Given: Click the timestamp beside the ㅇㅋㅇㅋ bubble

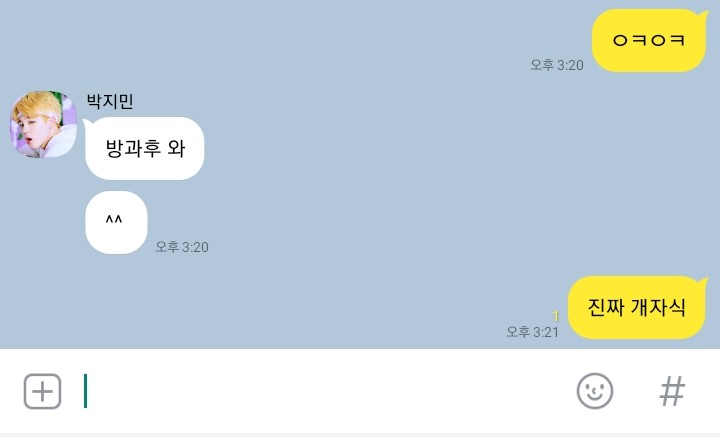Looking at the screenshot, I should coord(557,65).
